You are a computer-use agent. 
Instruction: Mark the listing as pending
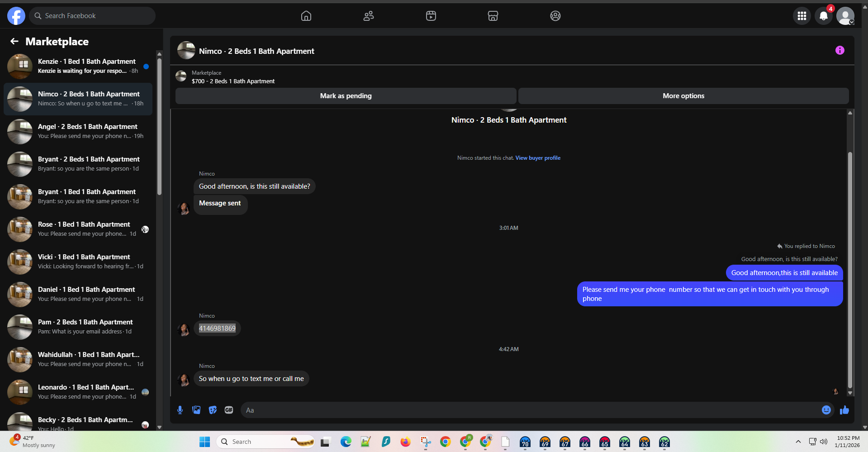click(x=346, y=96)
